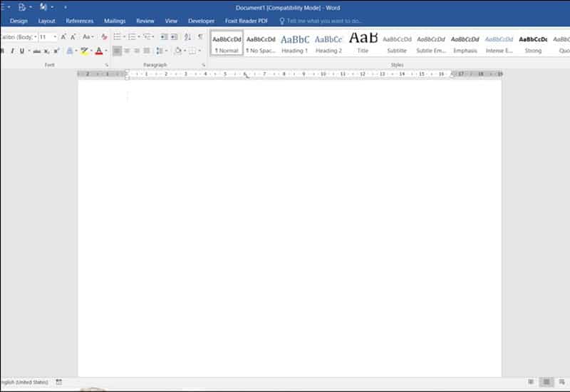
Task: Open the font name dropdown
Action: click(35, 37)
